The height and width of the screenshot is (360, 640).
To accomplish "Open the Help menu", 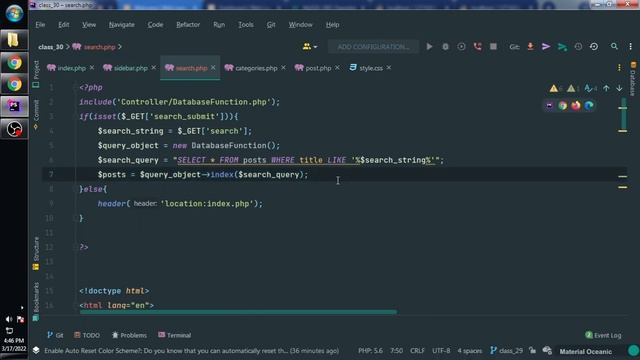I will tap(333, 24).
